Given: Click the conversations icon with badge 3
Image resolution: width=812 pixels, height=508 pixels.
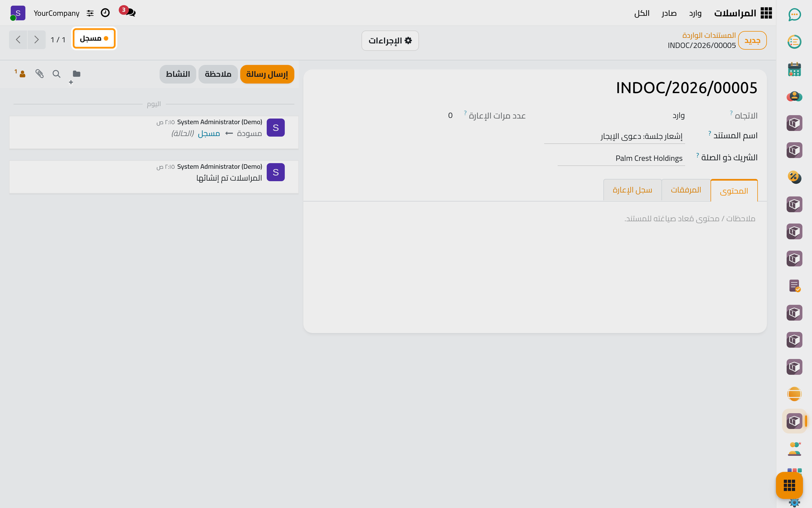Looking at the screenshot, I should point(128,12).
